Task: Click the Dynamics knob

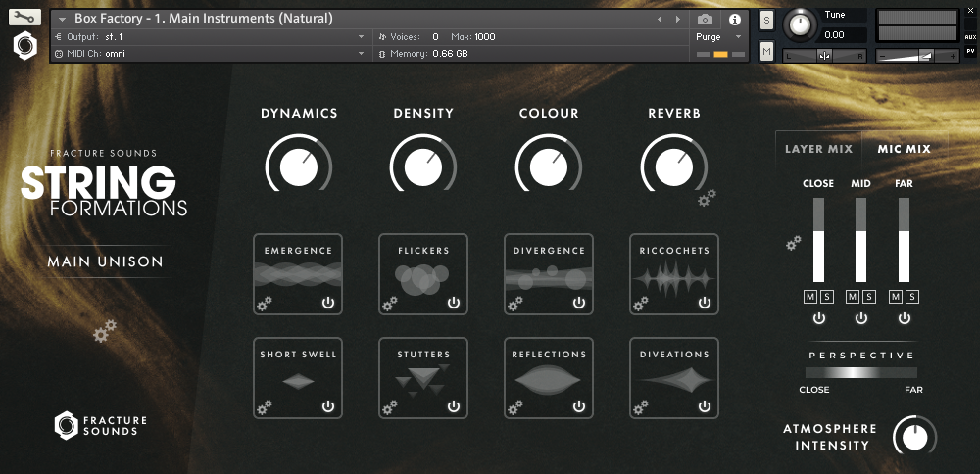Action: 298,166
